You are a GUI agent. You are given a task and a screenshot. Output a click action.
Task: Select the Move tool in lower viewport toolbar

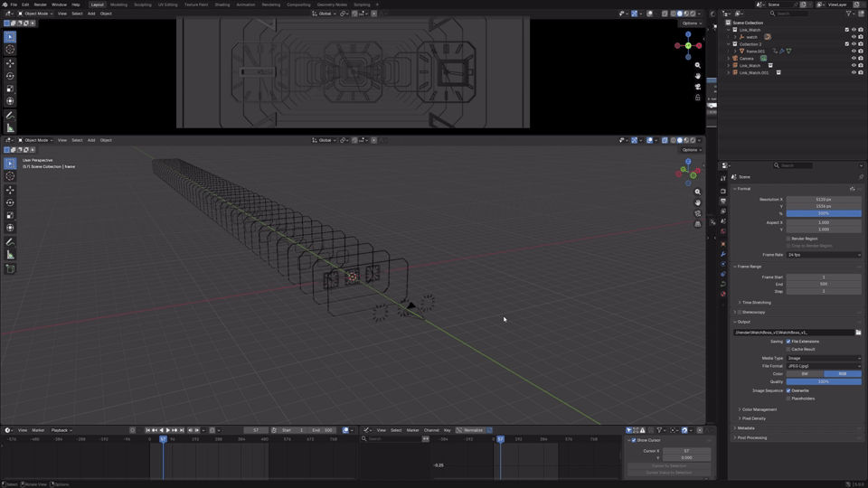(x=10, y=190)
